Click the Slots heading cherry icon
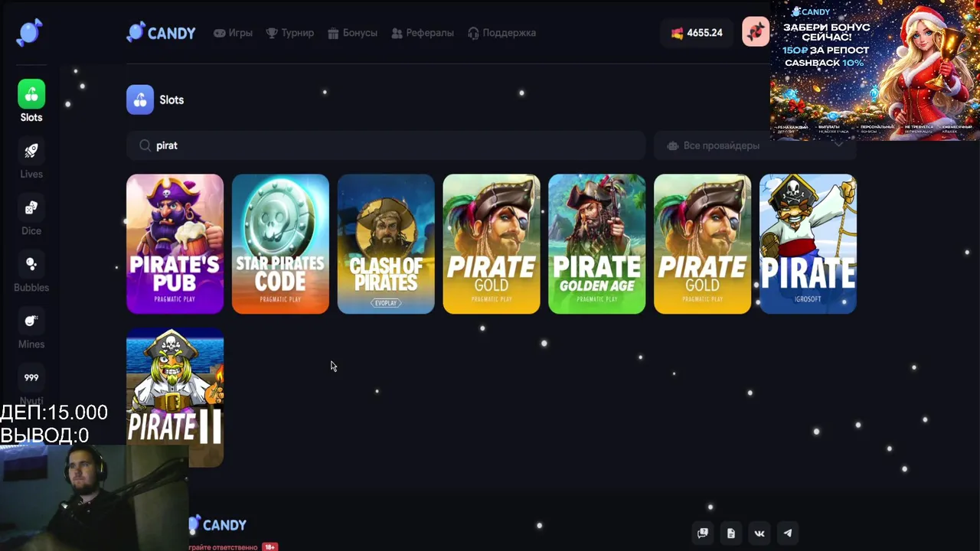The width and height of the screenshot is (980, 551). point(140,99)
